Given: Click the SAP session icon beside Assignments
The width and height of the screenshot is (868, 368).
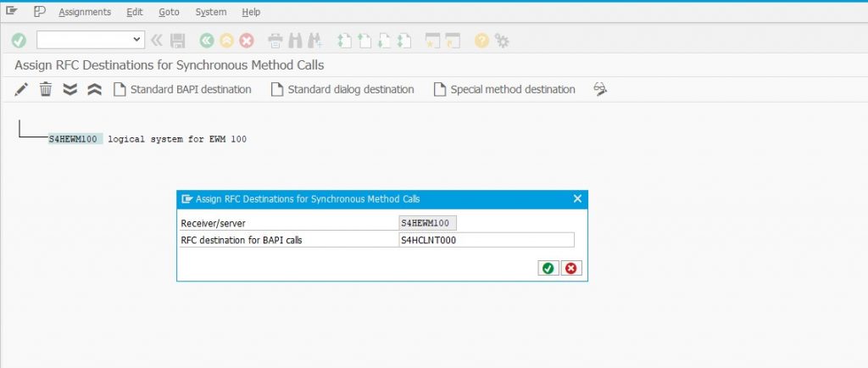Looking at the screenshot, I should [x=39, y=12].
